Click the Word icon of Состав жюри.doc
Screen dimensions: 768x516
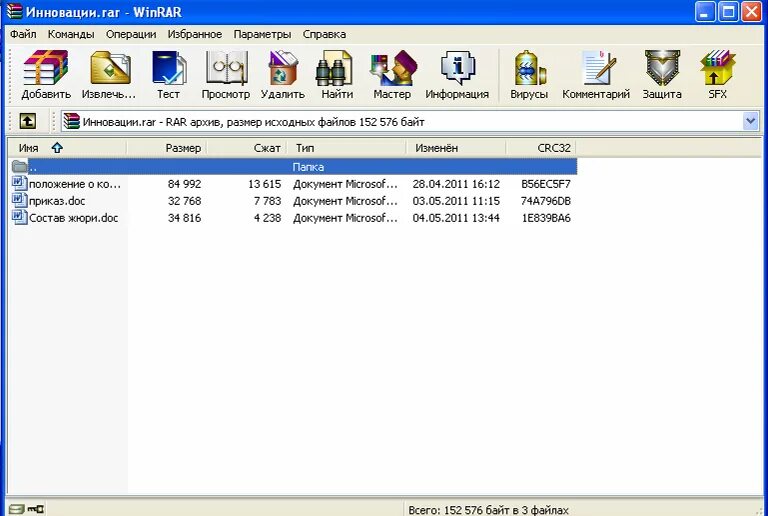(x=19, y=217)
